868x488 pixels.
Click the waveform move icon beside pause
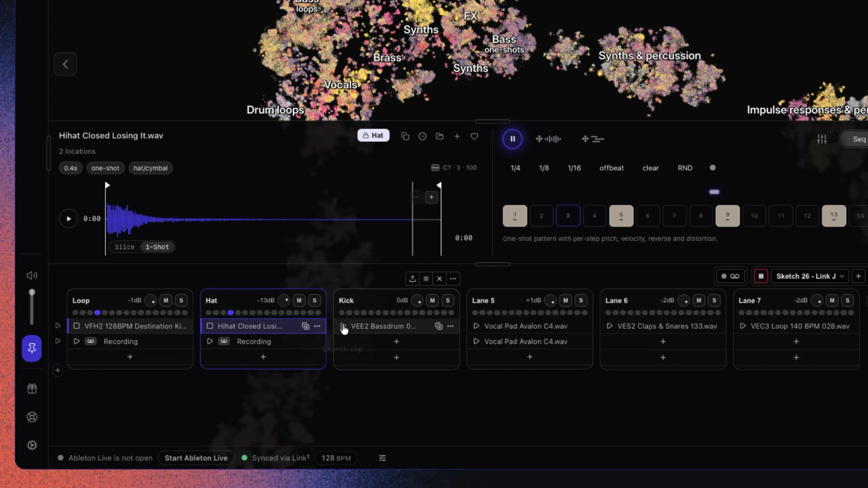pyautogui.click(x=548, y=139)
